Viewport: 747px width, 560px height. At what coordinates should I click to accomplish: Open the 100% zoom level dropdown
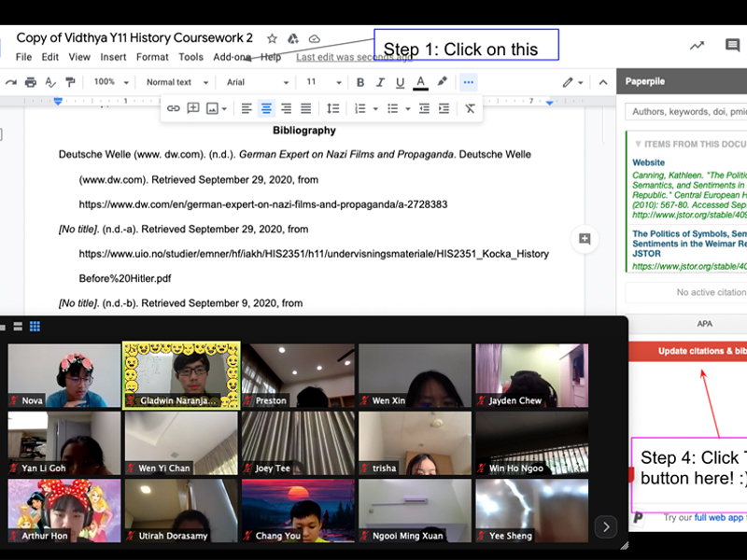coord(111,82)
